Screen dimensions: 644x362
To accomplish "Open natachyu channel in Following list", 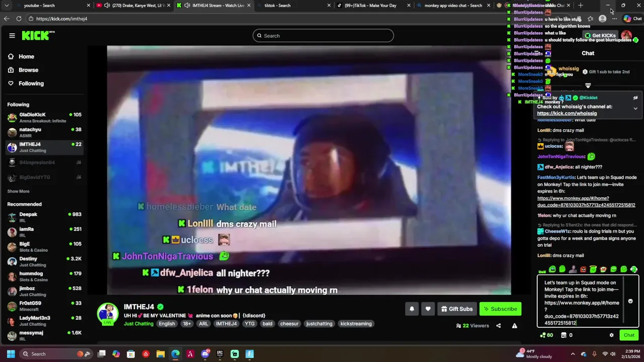I will (44, 133).
